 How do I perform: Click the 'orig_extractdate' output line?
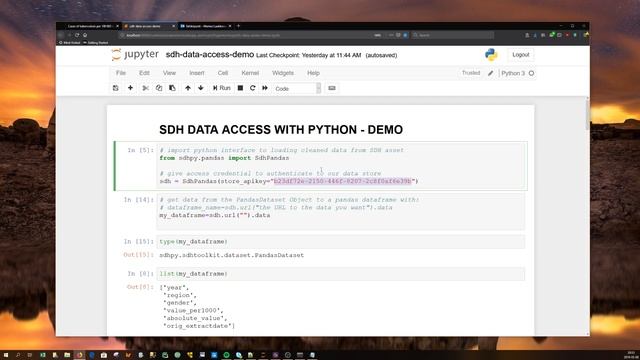click(199, 326)
